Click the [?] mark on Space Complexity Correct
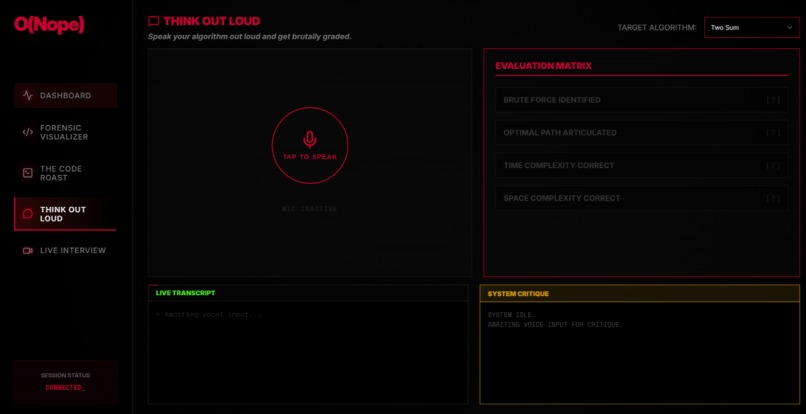 click(773, 198)
